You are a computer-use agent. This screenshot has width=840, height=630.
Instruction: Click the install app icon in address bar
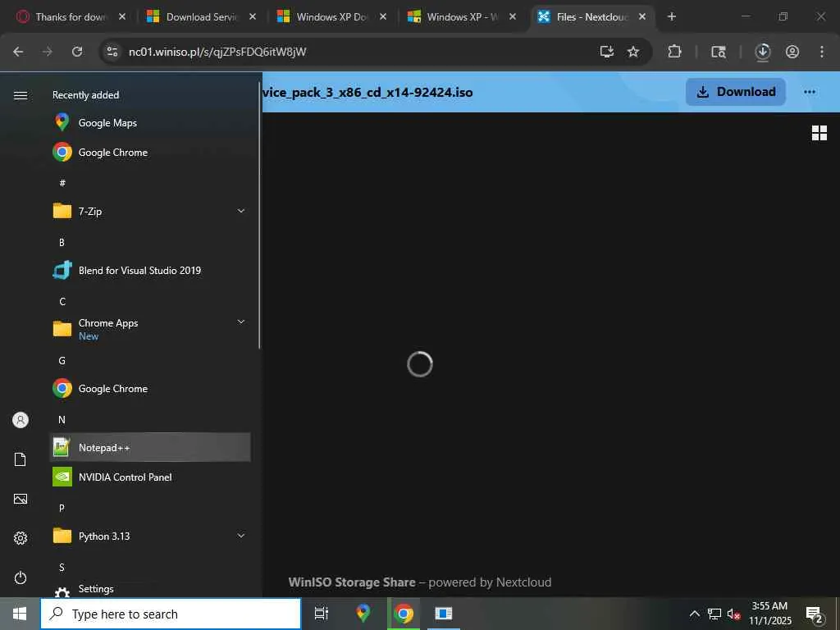click(606, 52)
